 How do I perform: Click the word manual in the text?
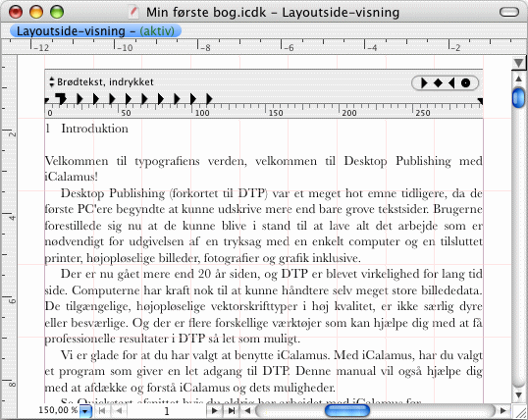[x=355, y=371]
